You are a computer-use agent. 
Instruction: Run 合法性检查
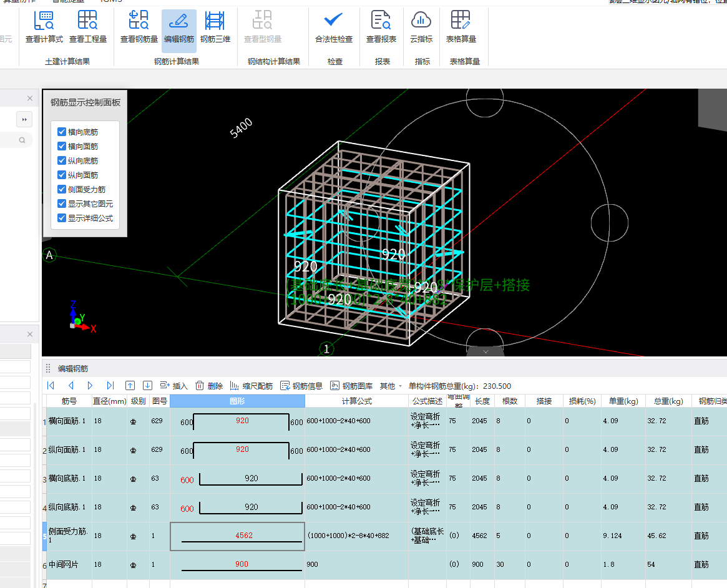(x=334, y=28)
